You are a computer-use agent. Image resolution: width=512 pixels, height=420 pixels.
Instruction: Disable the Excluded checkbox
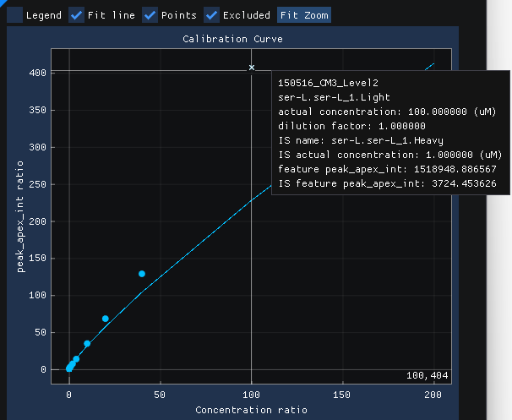point(211,15)
